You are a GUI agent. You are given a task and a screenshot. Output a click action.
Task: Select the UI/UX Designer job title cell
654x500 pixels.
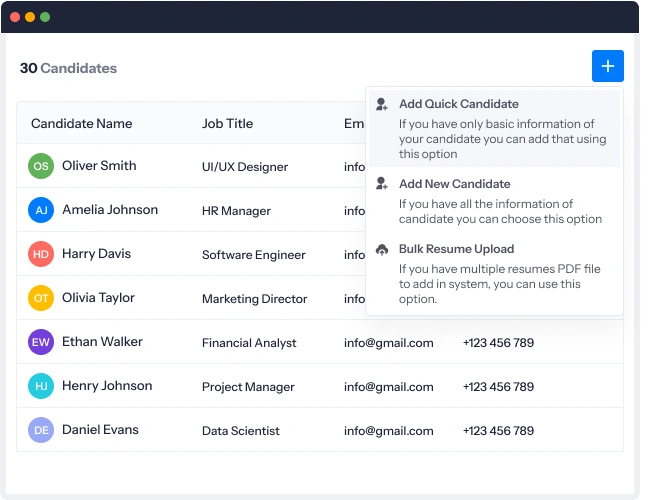245,167
